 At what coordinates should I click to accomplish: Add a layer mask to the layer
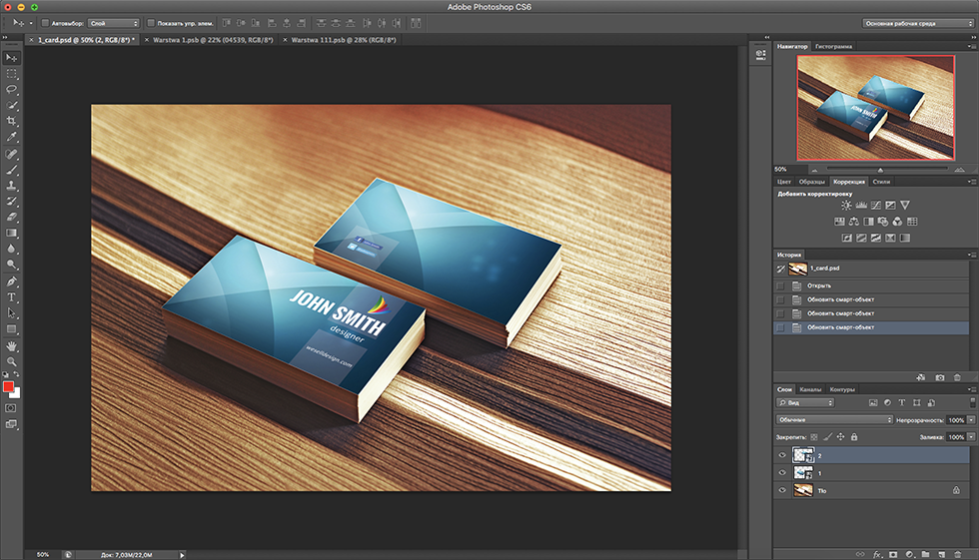coord(893,554)
